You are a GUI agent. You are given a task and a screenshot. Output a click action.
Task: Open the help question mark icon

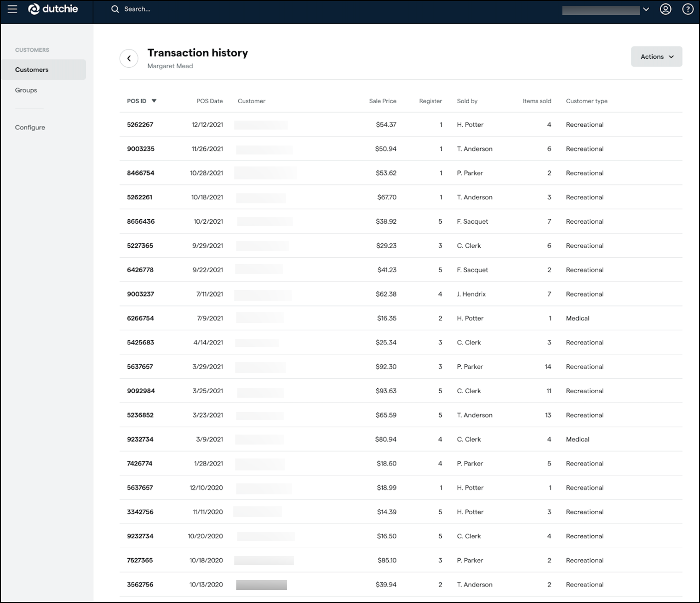(x=687, y=8)
